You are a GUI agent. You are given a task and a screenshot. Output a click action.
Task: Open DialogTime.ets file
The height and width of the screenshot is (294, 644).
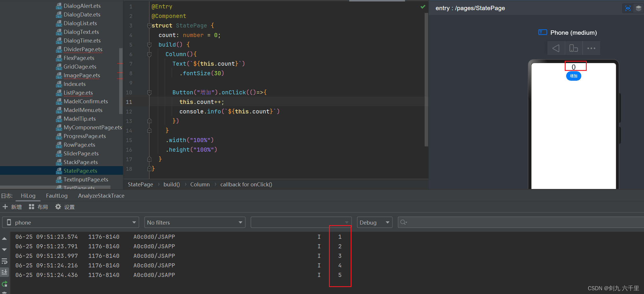[82, 41]
